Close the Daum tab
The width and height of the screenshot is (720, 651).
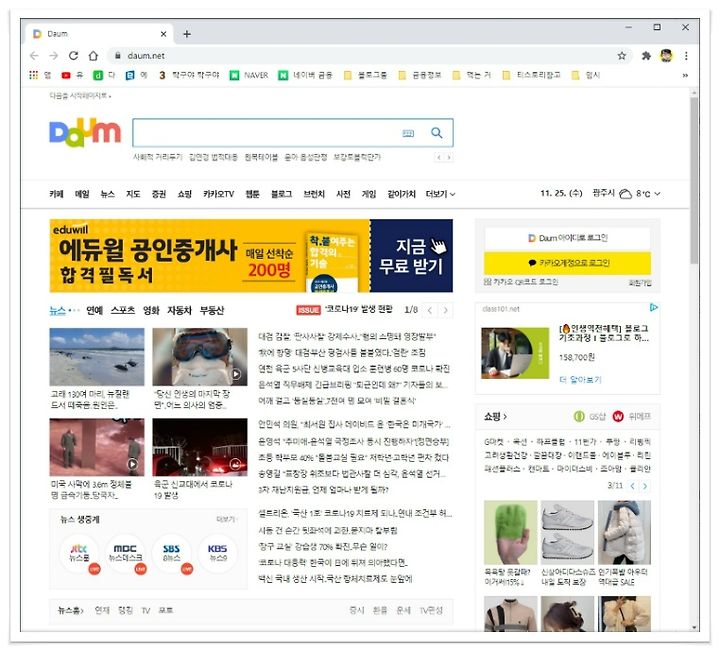click(x=163, y=34)
